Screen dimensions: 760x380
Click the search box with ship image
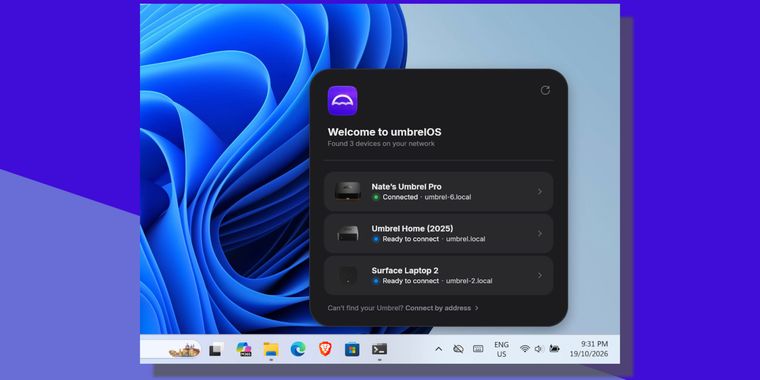pos(171,349)
